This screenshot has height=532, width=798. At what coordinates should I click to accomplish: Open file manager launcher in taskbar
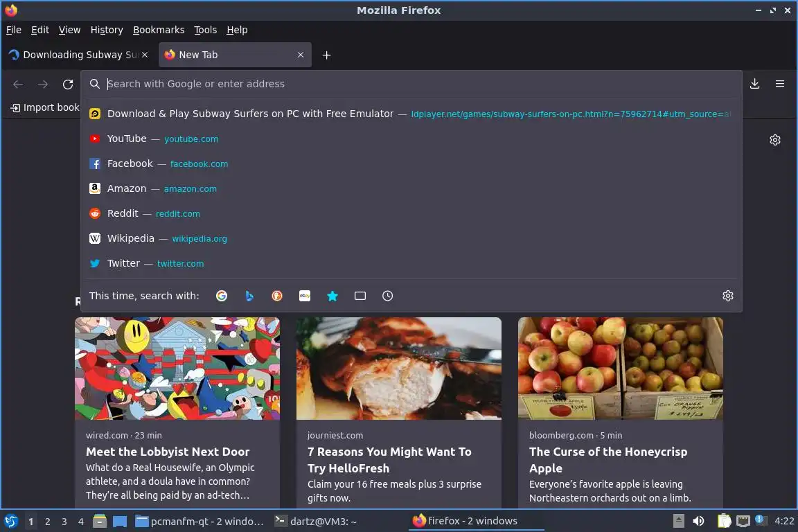point(100,521)
